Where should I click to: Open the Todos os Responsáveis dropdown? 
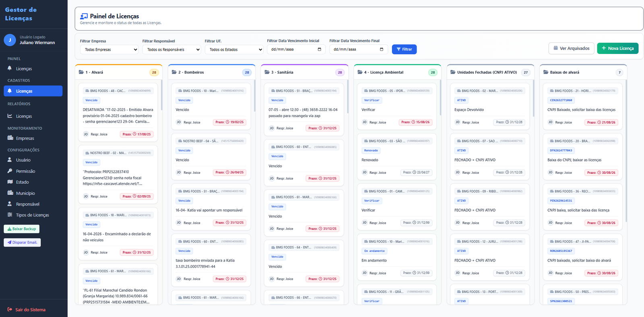[x=171, y=49]
